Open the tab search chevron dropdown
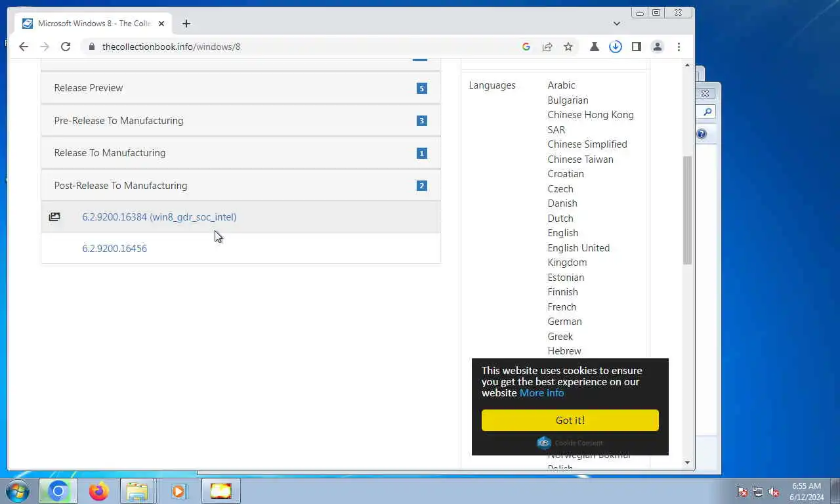The width and height of the screenshot is (840, 504). pos(617,24)
